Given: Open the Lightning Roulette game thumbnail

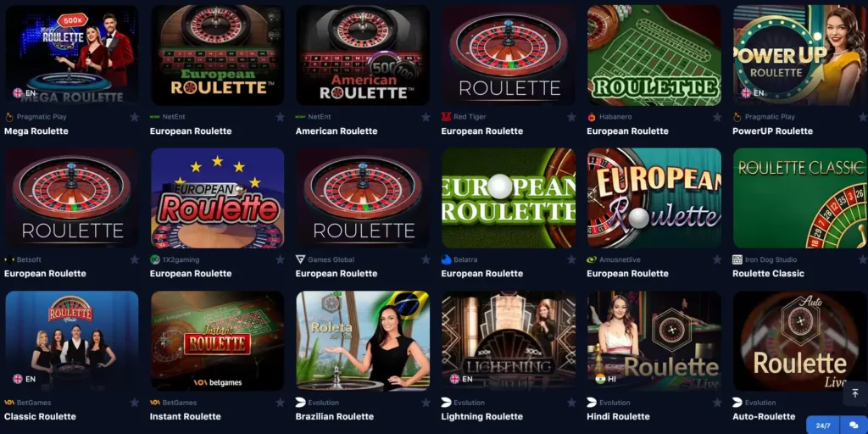Looking at the screenshot, I should point(509,341).
